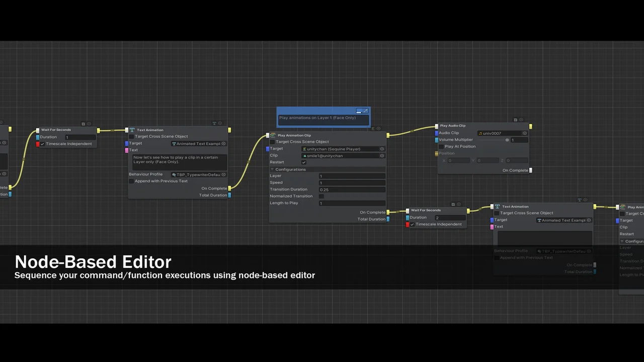Screen dimensions: 644x362
Task: Collapse the Configurations foldout
Action: 272,169
